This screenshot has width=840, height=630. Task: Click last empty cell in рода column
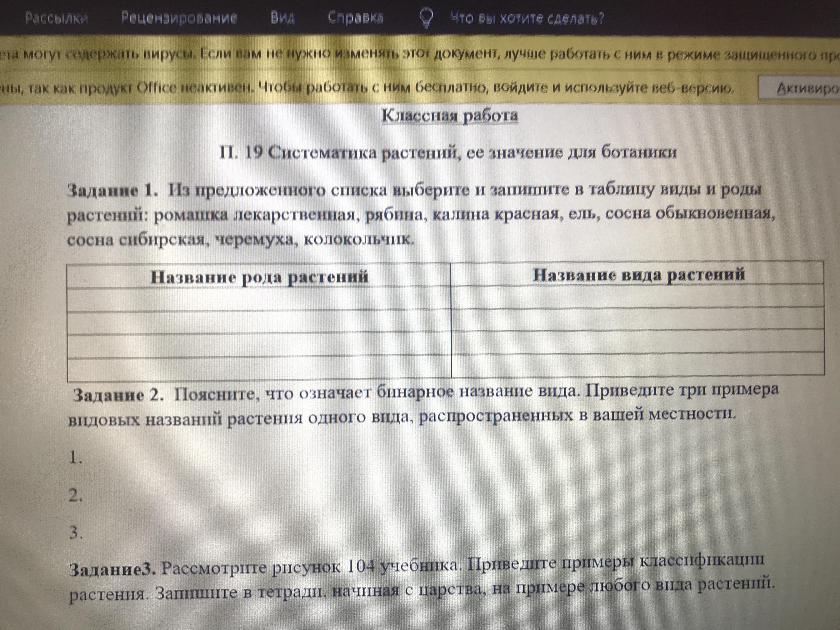pos(259,368)
